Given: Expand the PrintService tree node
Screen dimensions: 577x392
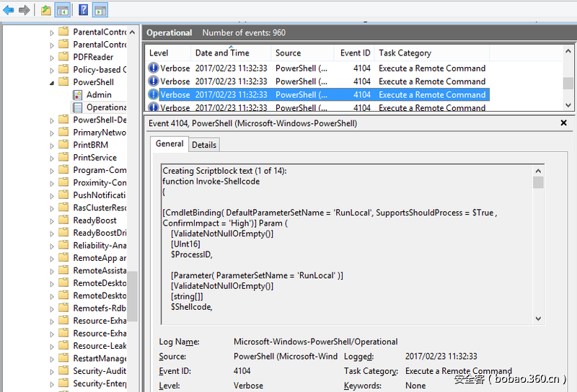Looking at the screenshot, I should (52, 158).
